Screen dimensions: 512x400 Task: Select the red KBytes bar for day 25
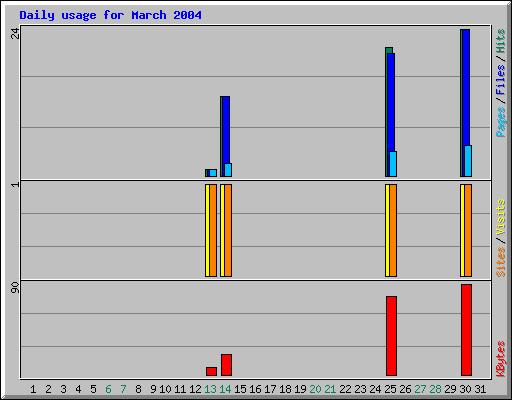point(391,336)
